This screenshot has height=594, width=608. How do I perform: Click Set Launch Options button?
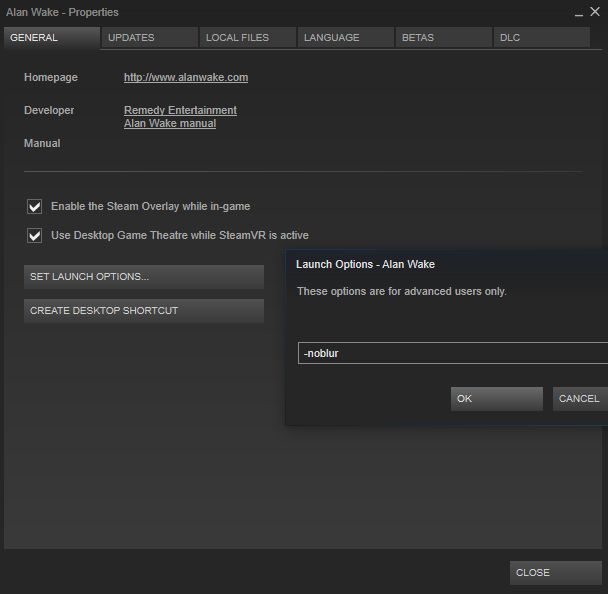[144, 277]
